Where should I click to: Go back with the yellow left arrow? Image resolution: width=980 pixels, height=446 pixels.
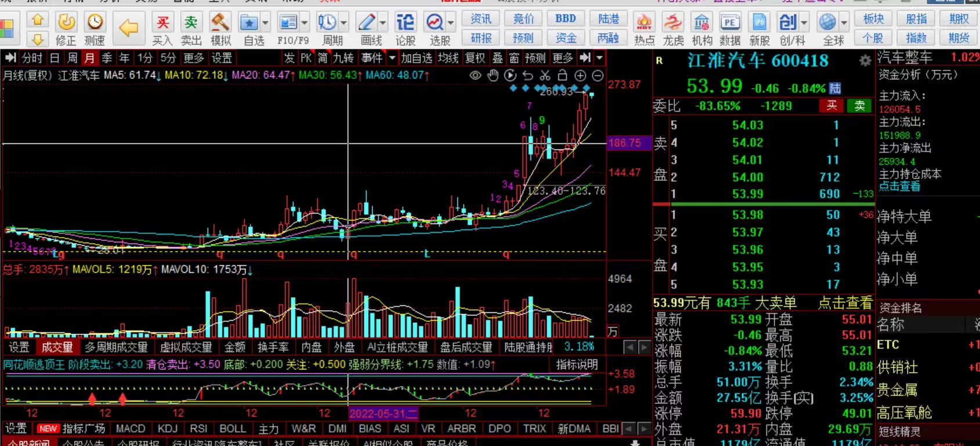pyautogui.click(x=128, y=27)
